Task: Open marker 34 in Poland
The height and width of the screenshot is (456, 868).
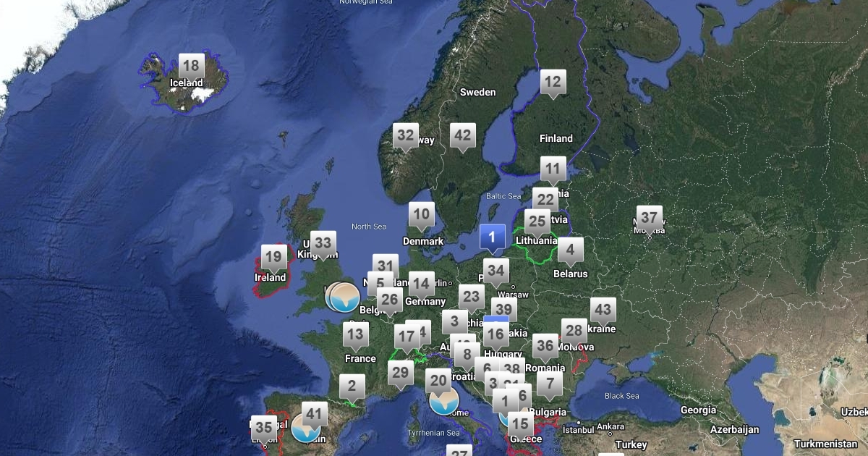Action: tap(495, 271)
